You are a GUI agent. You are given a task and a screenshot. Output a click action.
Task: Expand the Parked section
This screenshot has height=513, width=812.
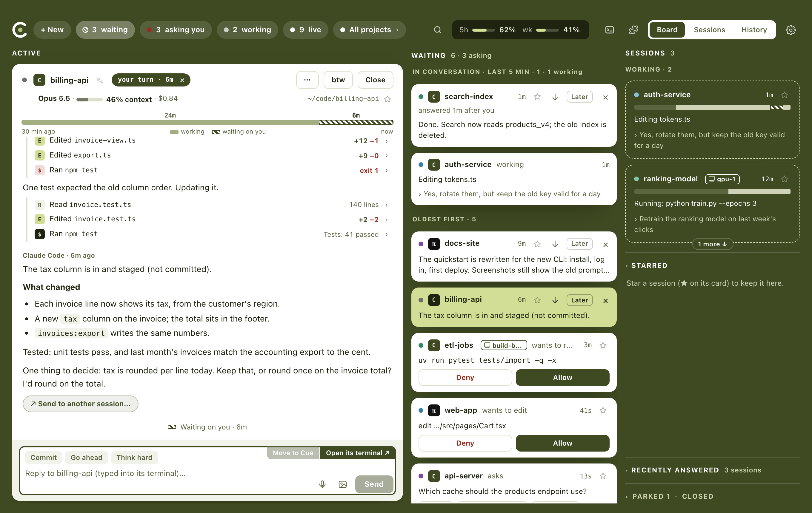pos(648,496)
